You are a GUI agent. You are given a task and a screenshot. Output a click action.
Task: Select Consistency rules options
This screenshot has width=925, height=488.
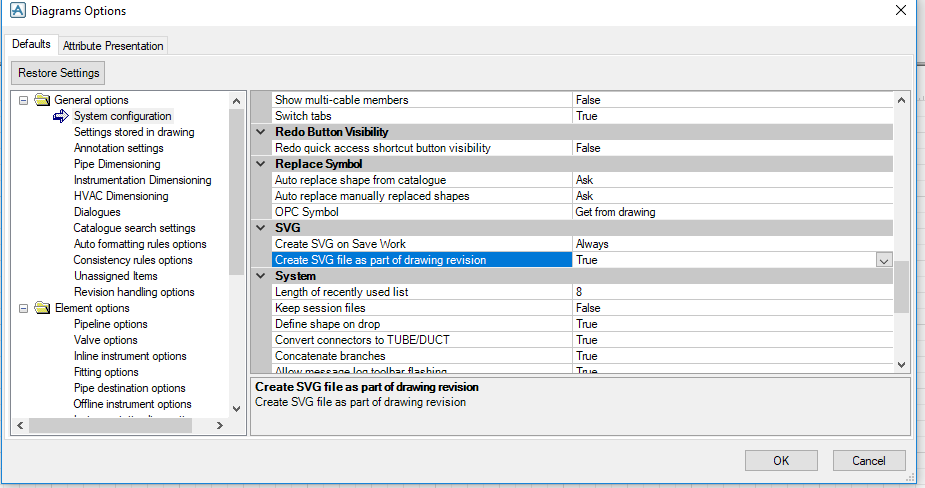[x=133, y=260]
